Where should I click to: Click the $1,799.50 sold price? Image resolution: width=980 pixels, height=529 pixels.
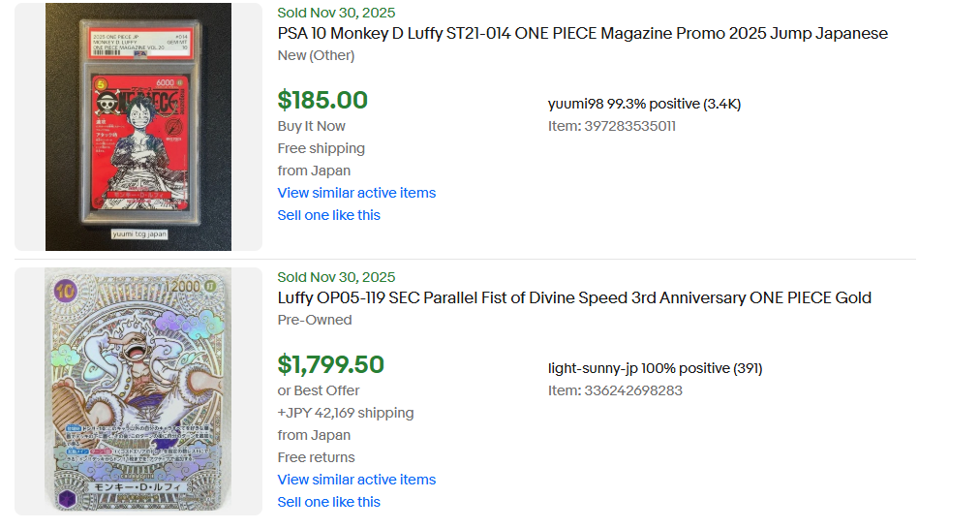330,364
